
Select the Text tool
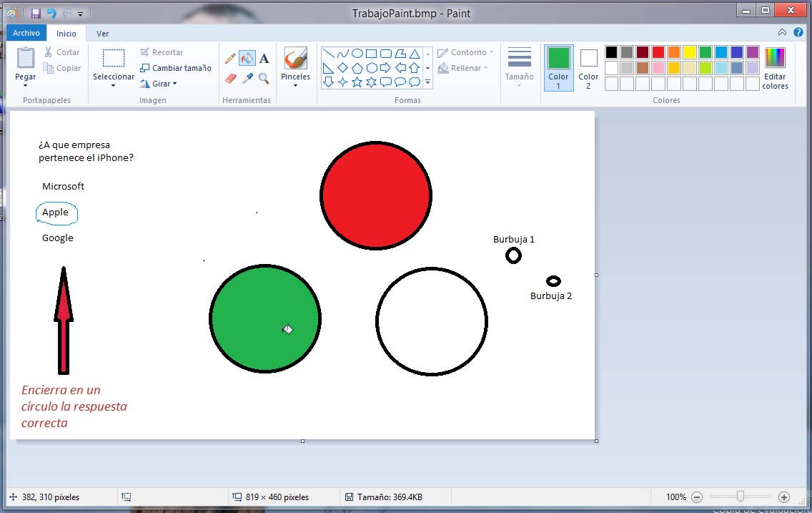[264, 59]
